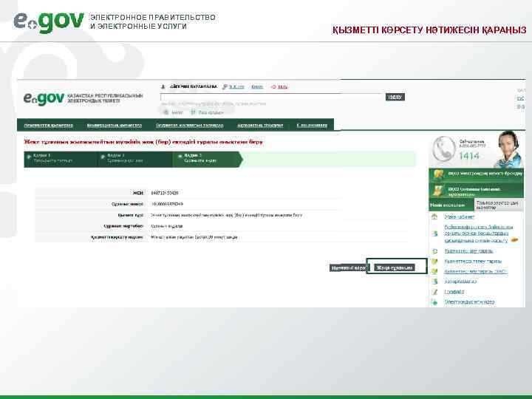This screenshot has width=532, height=399.
Task: Click the 'Іздеу' search button
Action: [395, 98]
